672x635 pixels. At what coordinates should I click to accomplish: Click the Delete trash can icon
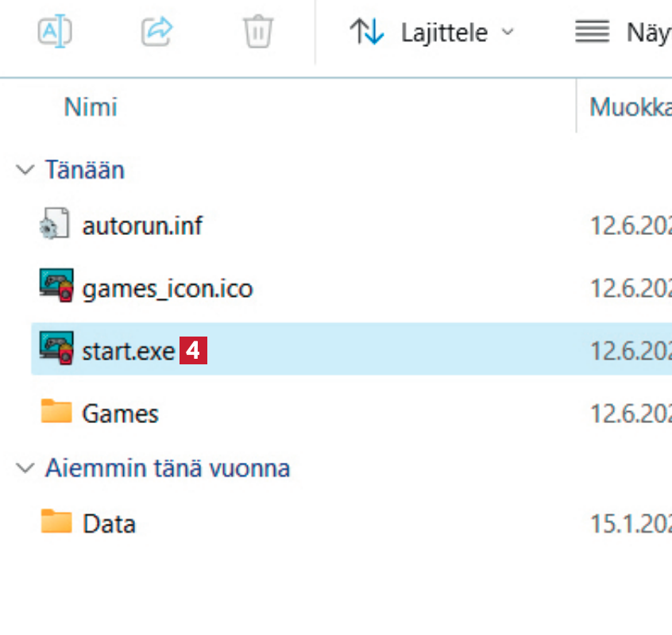[258, 33]
